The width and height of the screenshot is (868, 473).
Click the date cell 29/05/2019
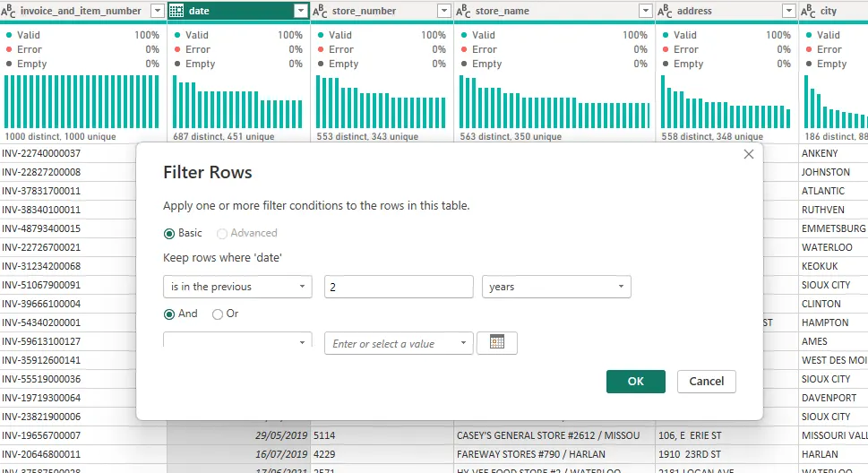click(238, 436)
